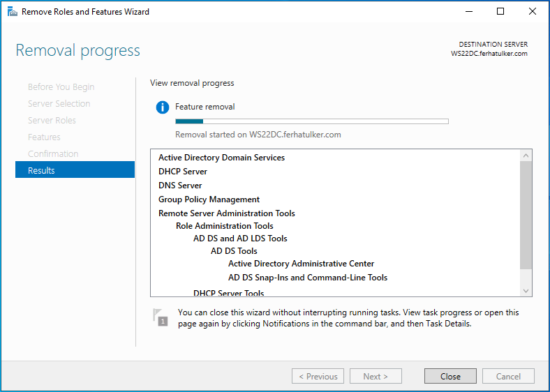Select the Before You Begin step
This screenshot has width=550, height=392.
(61, 86)
